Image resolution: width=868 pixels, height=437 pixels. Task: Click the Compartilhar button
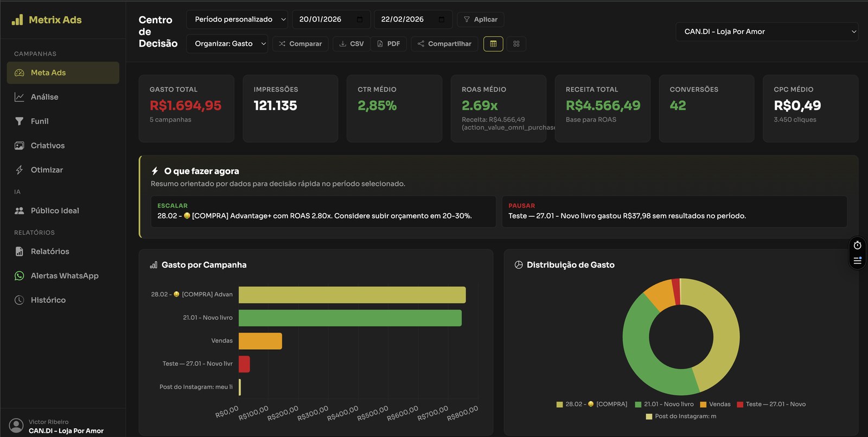tap(444, 44)
